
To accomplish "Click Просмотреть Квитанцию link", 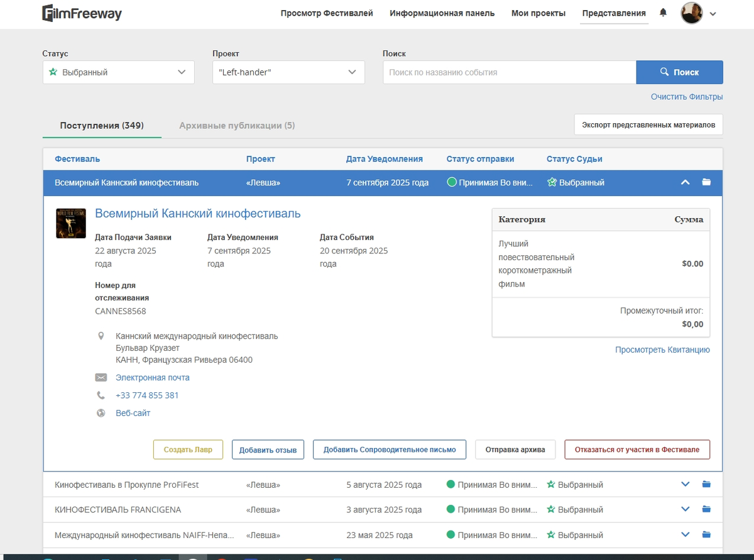I will [663, 350].
